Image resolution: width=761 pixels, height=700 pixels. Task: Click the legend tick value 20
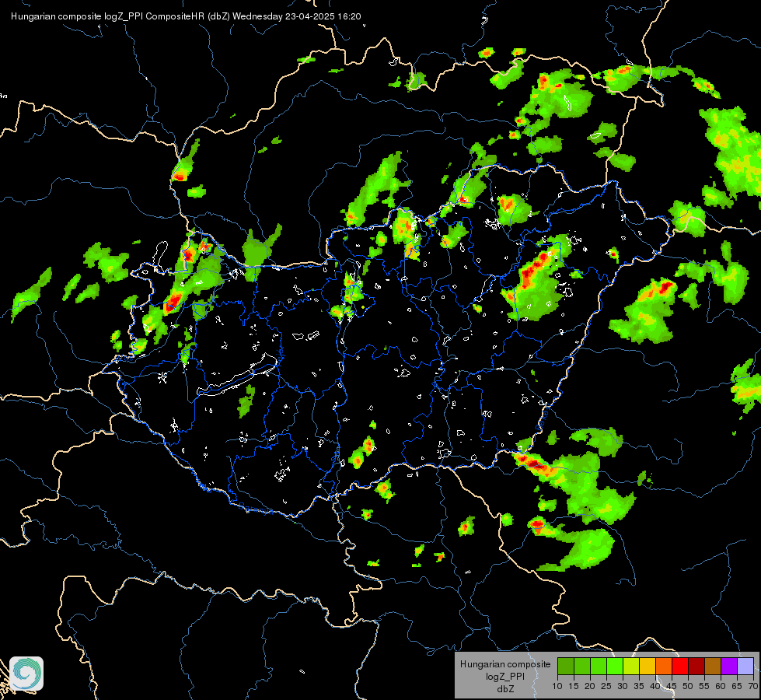coord(590,687)
